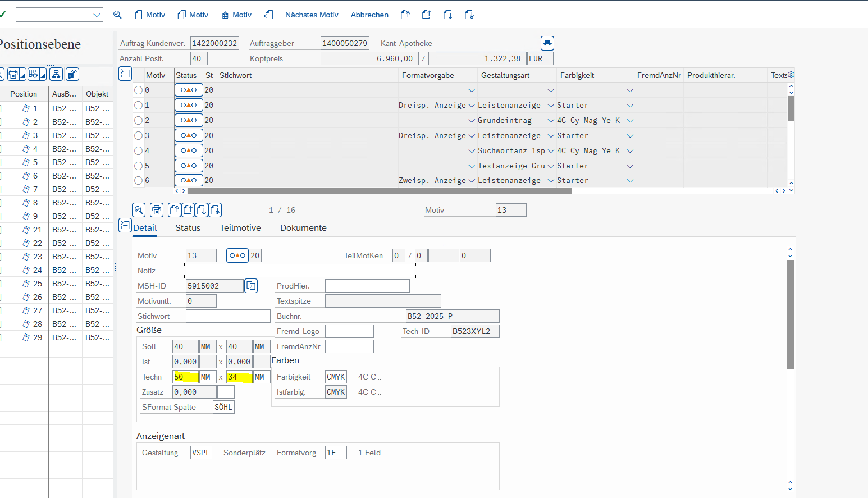This screenshot has height=498, width=868.
Task: Open Farbigkeit dropdown in Motiv row 6
Action: (x=630, y=181)
